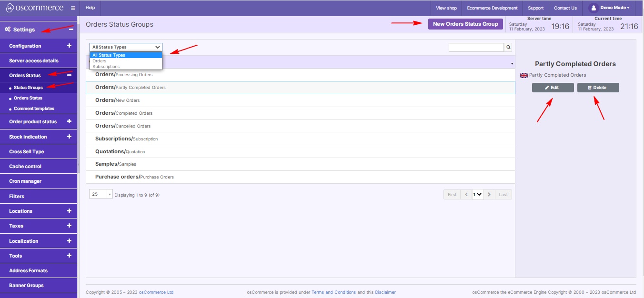Expand the Locations plus icon
The width and height of the screenshot is (644, 298).
(x=69, y=211)
